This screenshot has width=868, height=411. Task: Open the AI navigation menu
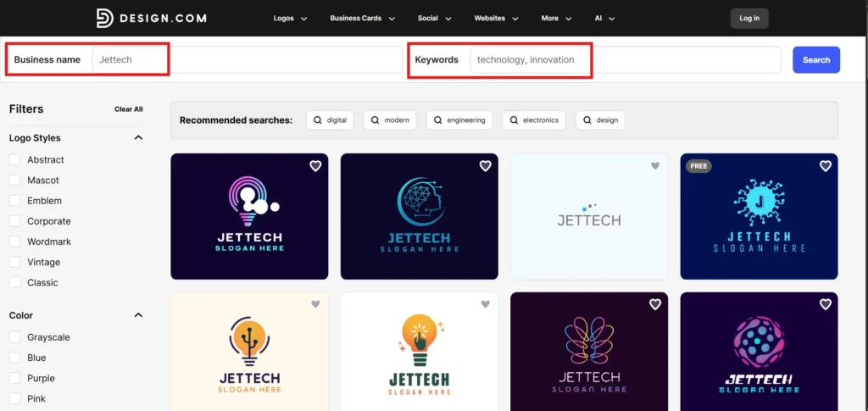(604, 18)
